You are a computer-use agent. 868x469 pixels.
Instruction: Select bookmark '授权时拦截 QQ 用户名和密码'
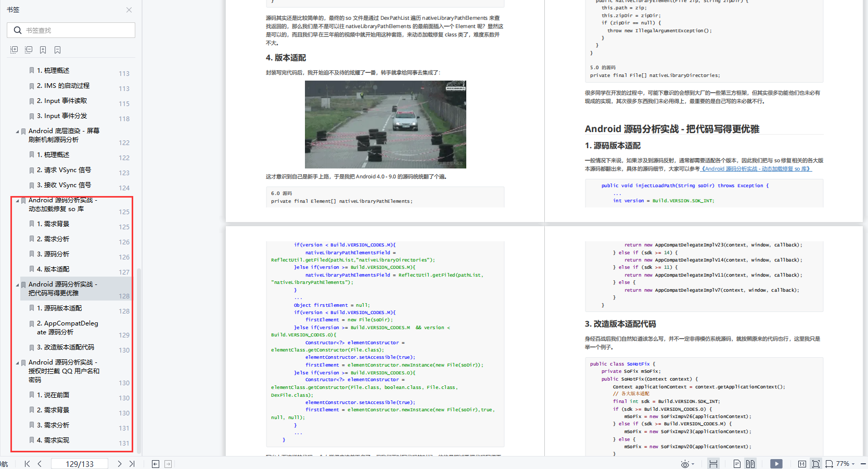64,371
